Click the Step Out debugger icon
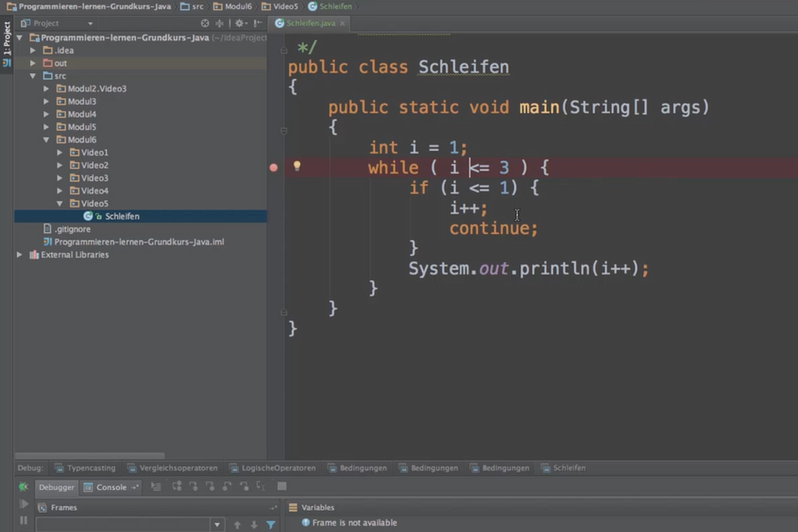 227,487
